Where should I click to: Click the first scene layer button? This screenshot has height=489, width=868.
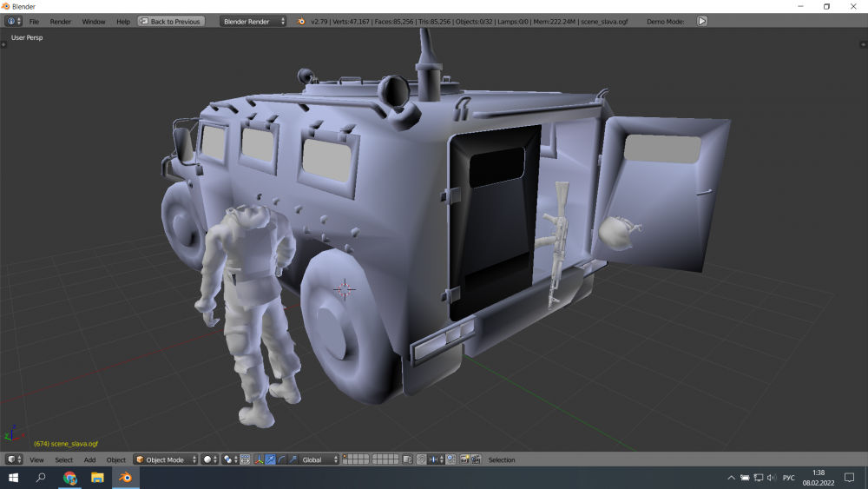(x=345, y=457)
